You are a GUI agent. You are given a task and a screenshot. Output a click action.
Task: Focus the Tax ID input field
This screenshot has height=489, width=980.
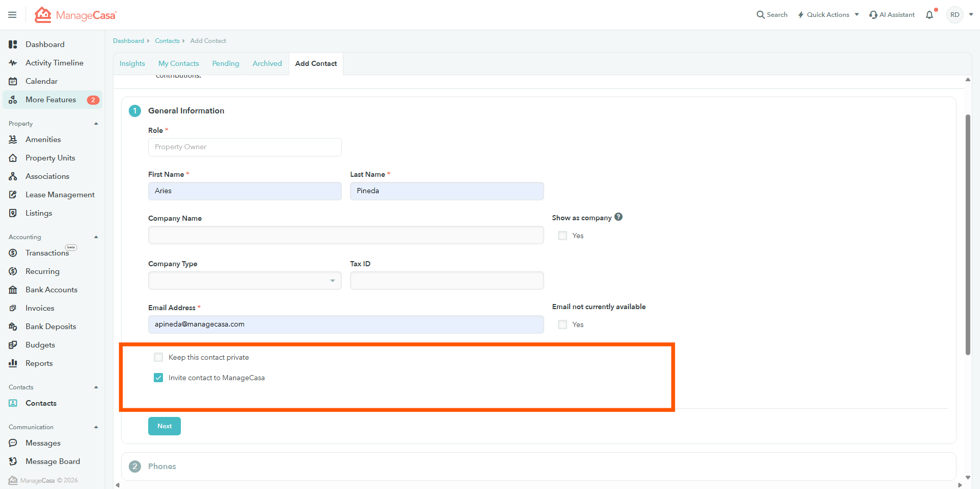point(447,281)
